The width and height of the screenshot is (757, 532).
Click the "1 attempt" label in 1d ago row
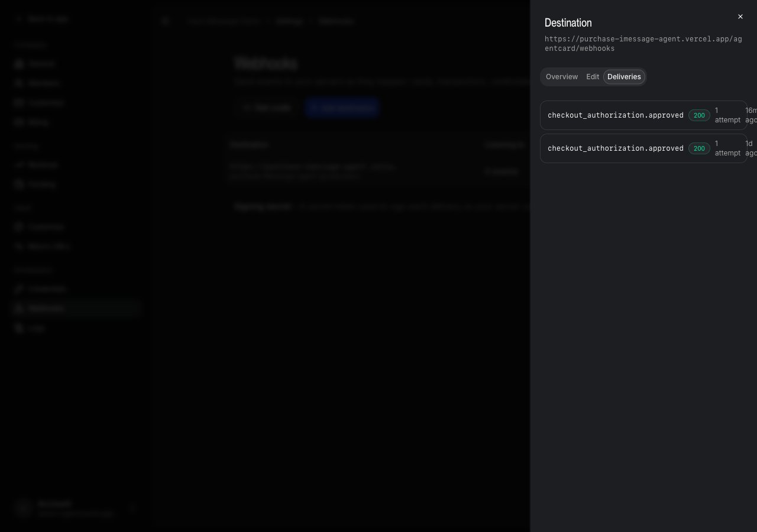tap(727, 148)
